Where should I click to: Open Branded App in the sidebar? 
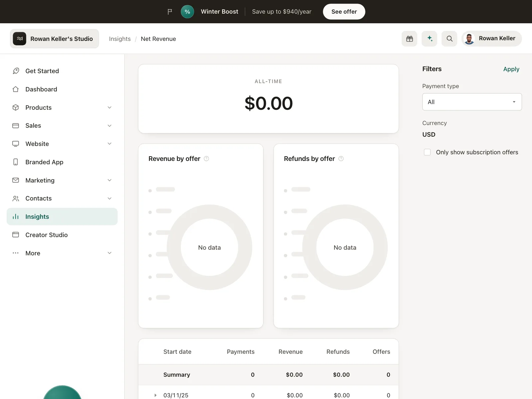point(62,162)
